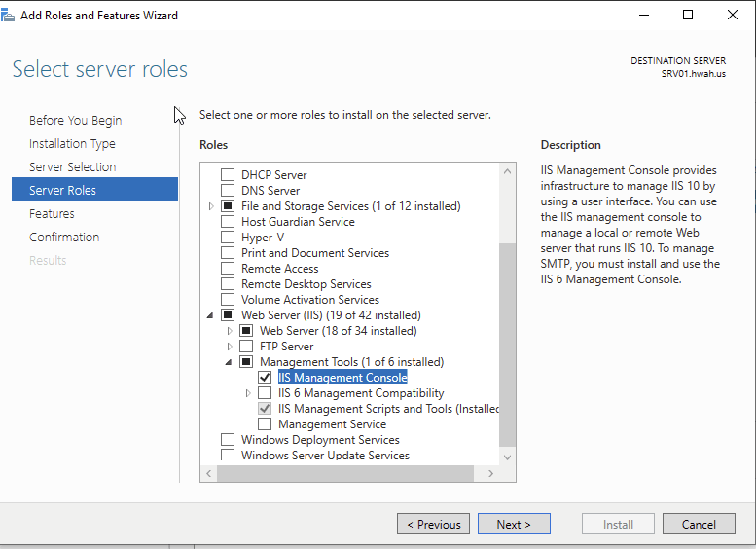Click the horizontal scrollbar right arrow
Image resolution: width=756 pixels, height=549 pixels.
[x=490, y=473]
